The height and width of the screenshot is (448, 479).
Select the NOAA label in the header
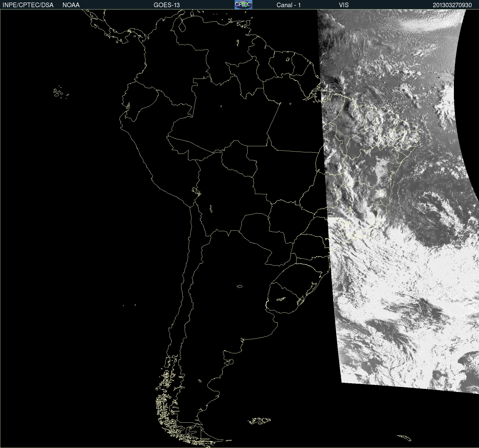coord(71,5)
